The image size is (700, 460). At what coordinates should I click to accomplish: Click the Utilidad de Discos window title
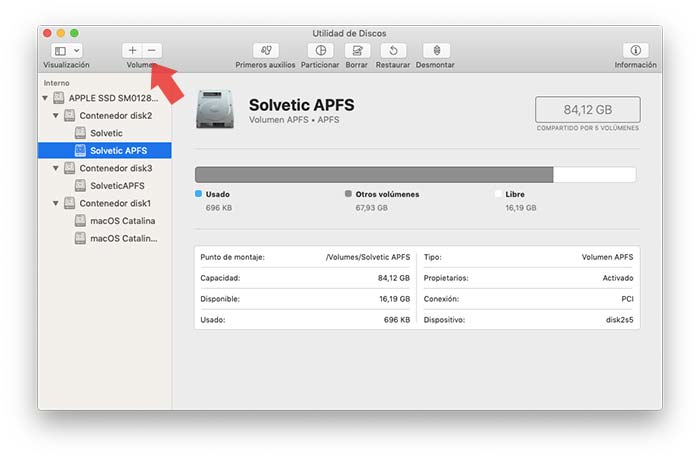click(x=349, y=33)
